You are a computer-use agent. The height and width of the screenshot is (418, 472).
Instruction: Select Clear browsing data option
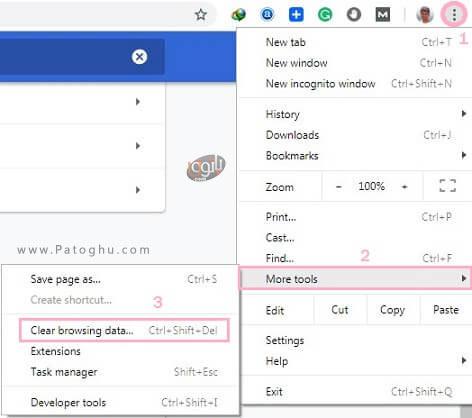coord(124,330)
